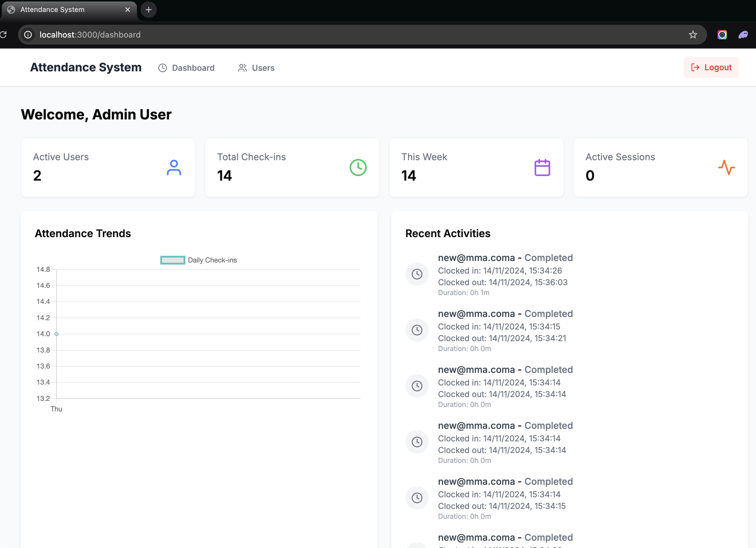The width and height of the screenshot is (756, 548).
Task: Click the Thu data point at 14.0
Action: click(x=56, y=334)
